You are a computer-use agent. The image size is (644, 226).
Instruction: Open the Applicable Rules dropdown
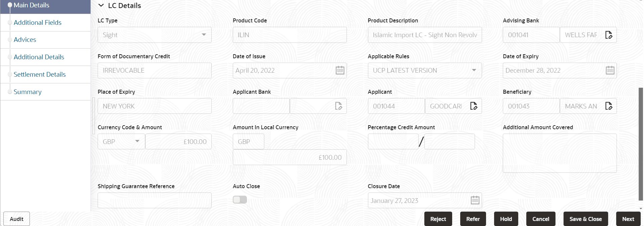(x=474, y=70)
